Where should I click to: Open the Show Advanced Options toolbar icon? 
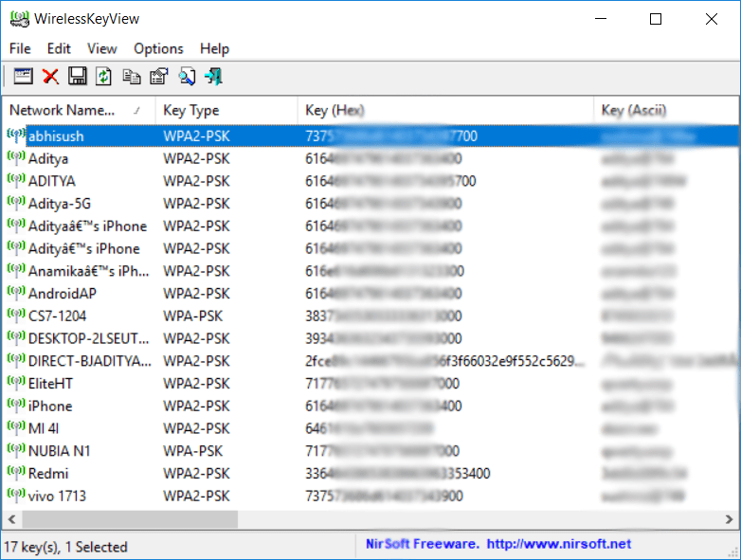click(x=23, y=76)
